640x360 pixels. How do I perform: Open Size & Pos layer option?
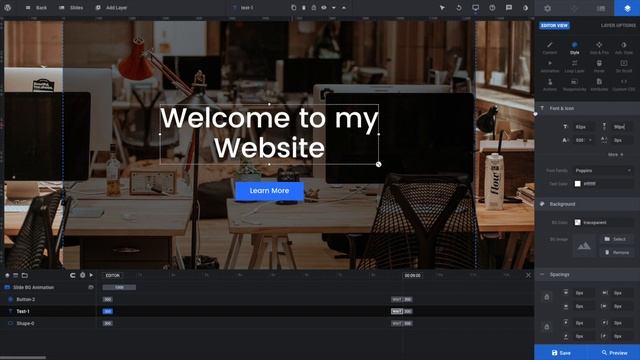(x=599, y=48)
